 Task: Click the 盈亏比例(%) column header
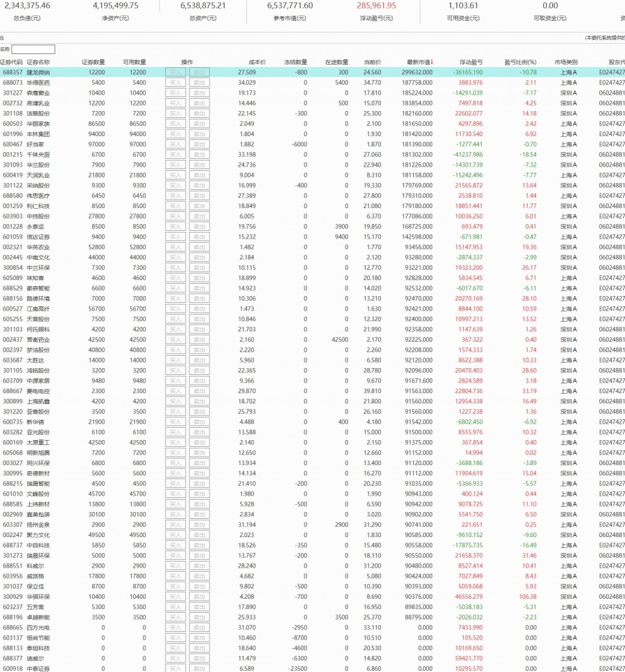(520, 62)
